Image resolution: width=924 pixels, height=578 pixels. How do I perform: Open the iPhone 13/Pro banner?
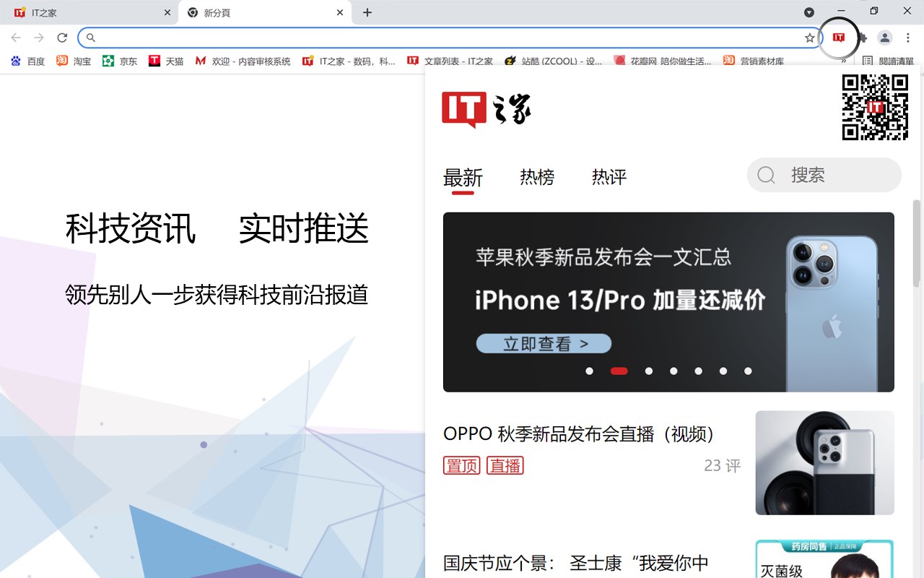click(x=668, y=302)
